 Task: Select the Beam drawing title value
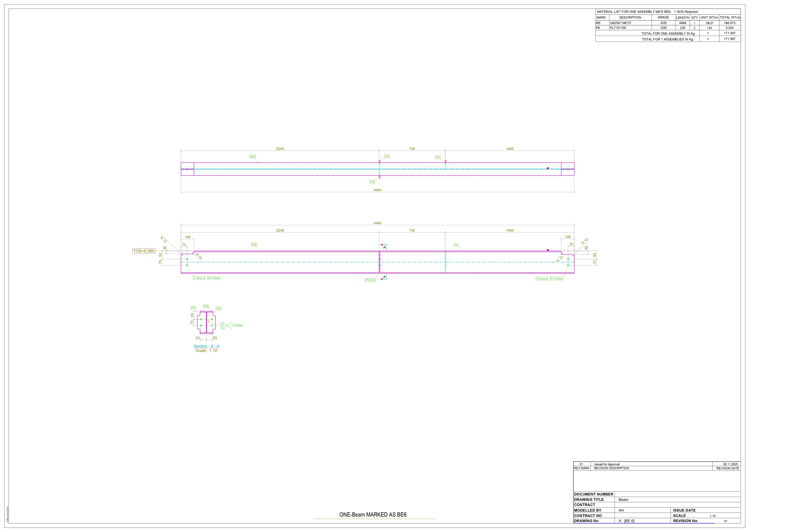click(623, 500)
